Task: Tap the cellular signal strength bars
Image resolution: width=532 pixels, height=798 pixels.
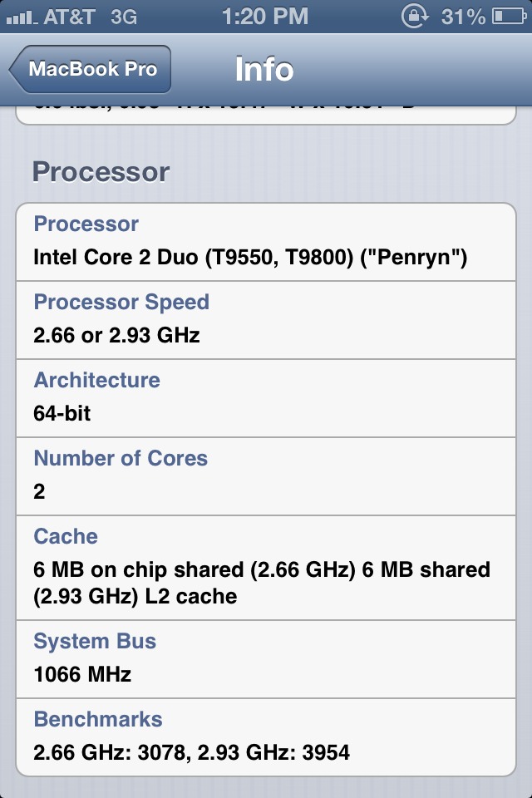Action: tap(22, 17)
